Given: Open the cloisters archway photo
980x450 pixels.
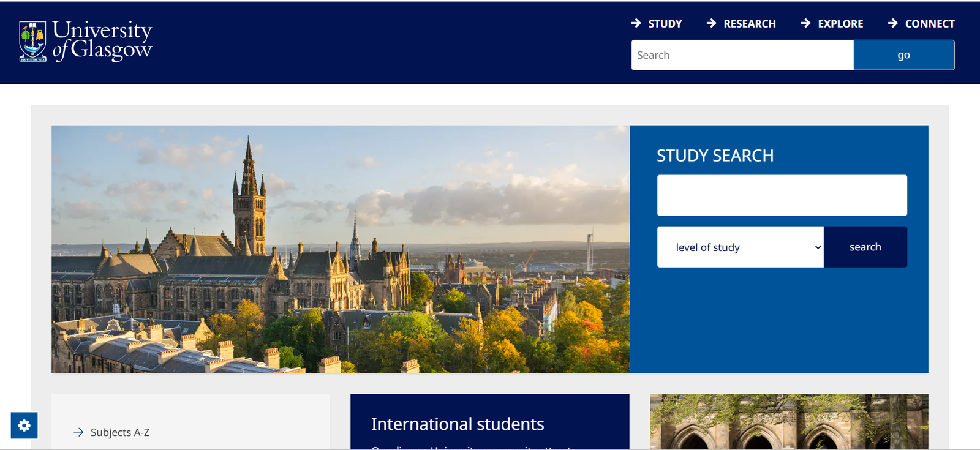Looking at the screenshot, I should point(789,422).
